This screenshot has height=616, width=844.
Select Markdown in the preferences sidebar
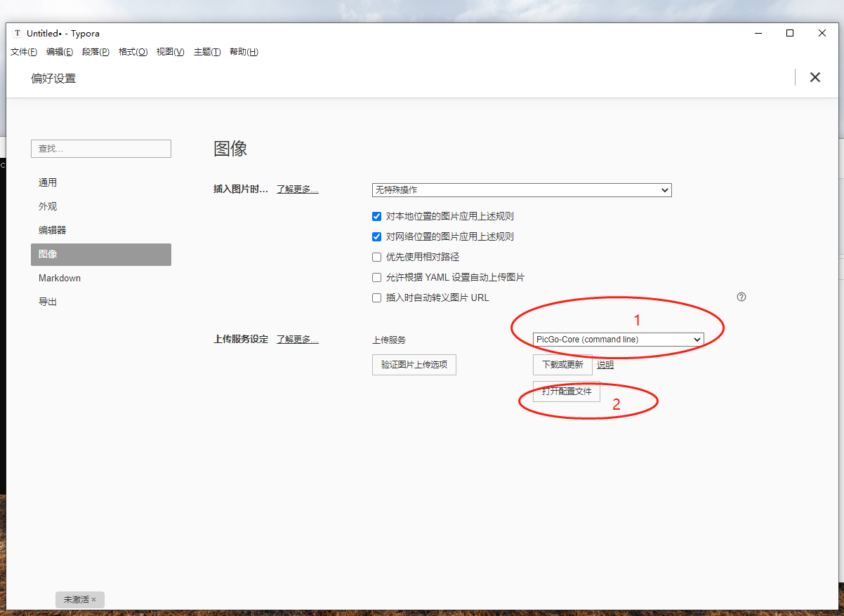tap(101, 278)
